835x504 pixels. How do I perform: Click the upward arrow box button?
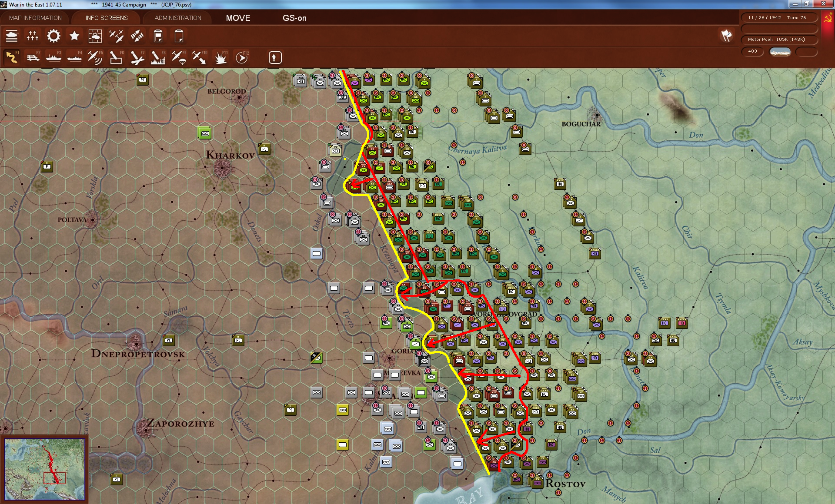pyautogui.click(x=275, y=57)
